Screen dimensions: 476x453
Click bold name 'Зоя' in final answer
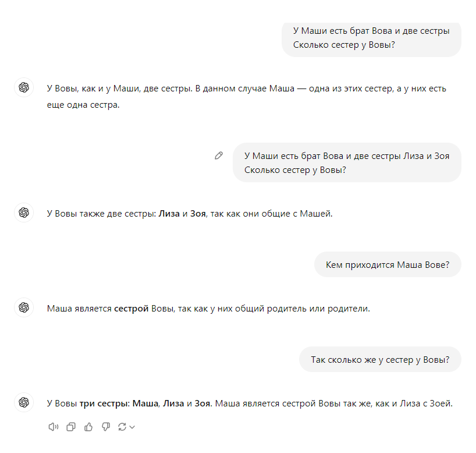pyautogui.click(x=202, y=403)
